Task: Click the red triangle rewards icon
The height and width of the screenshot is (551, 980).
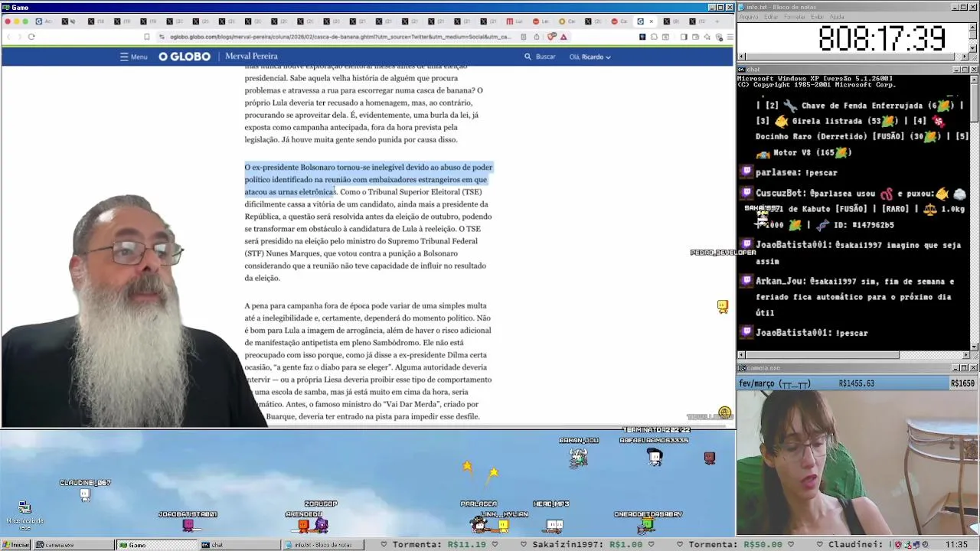Action: click(x=563, y=37)
